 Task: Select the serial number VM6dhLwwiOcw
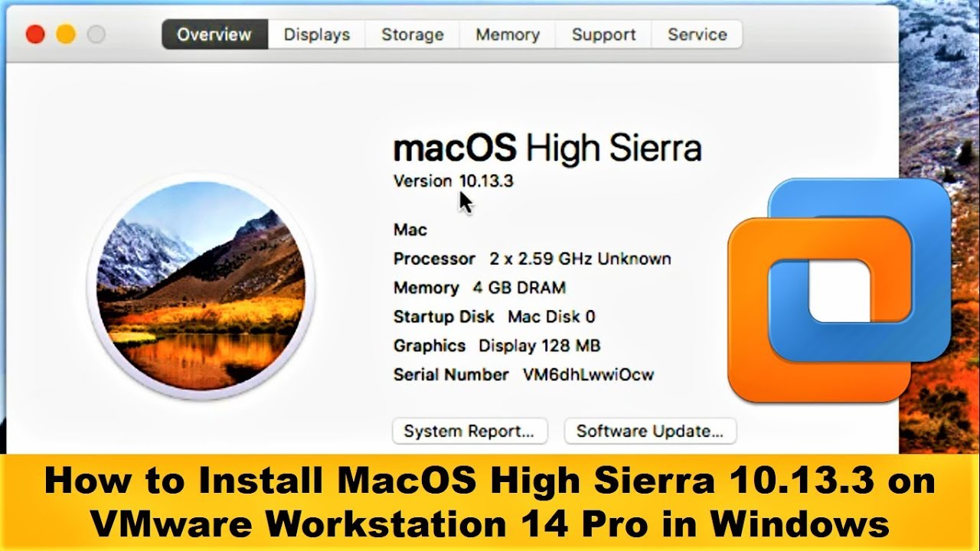click(x=588, y=375)
